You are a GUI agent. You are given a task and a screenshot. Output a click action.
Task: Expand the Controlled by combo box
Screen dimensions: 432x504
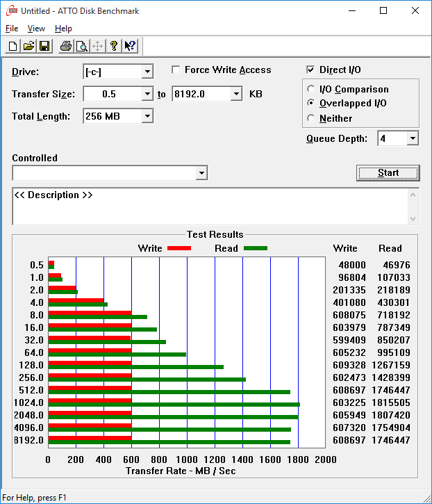click(x=201, y=173)
